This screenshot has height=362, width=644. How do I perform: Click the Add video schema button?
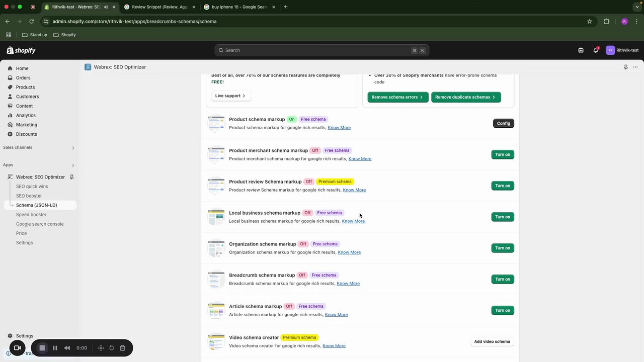492,341
